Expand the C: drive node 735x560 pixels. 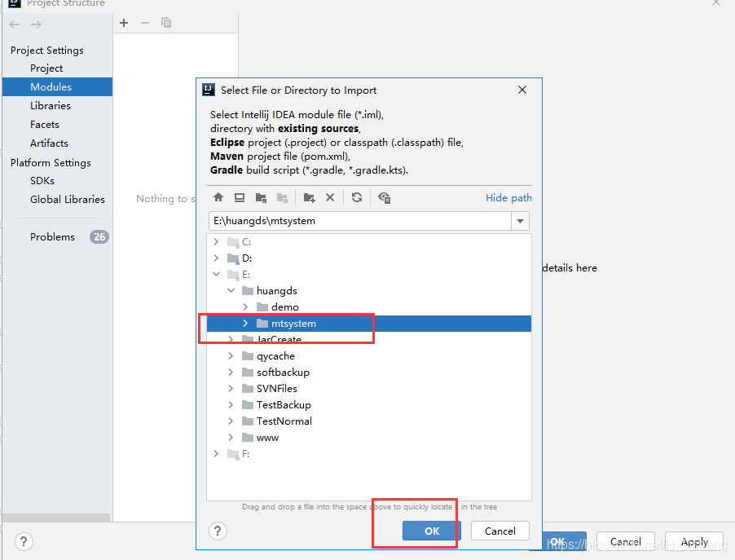pyautogui.click(x=216, y=242)
